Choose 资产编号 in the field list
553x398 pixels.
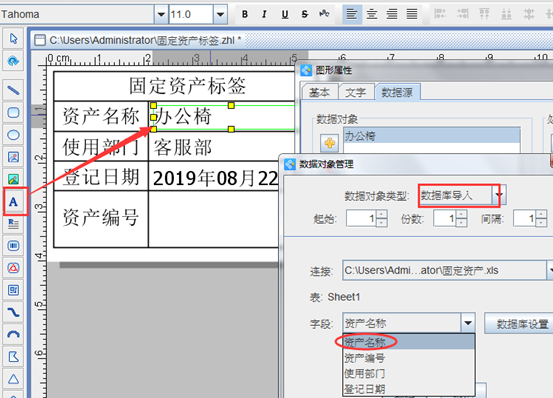tap(409, 358)
